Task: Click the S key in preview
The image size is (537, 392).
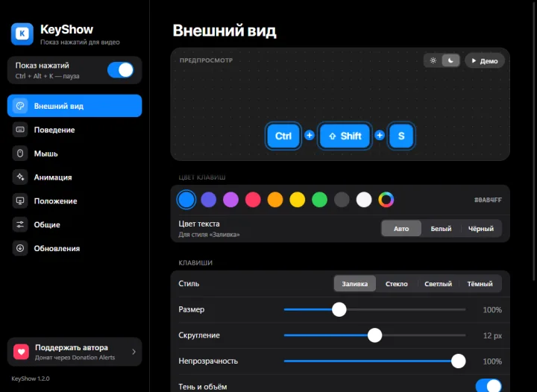Action: click(401, 136)
